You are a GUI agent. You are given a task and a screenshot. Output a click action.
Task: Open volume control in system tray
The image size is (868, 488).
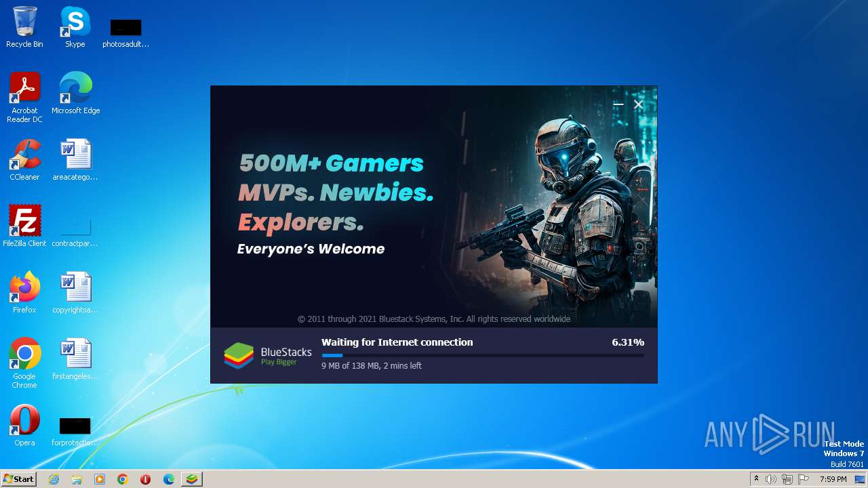click(771, 479)
